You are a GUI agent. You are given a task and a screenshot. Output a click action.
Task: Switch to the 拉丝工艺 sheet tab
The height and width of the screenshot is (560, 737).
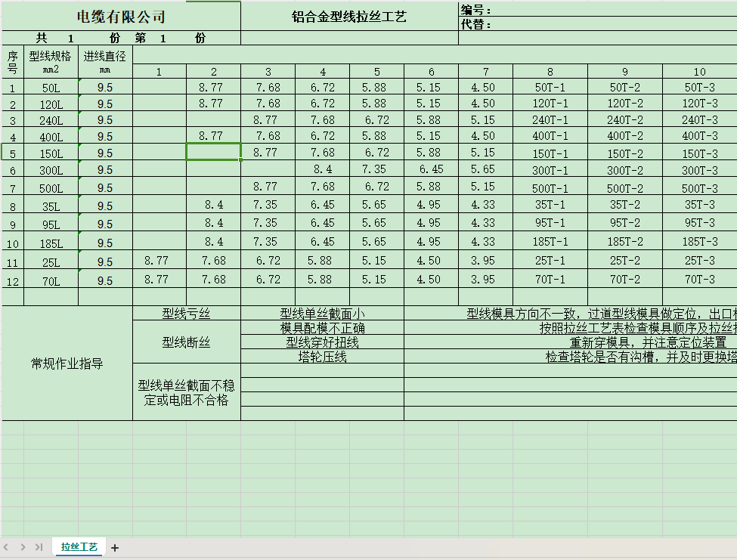click(x=79, y=547)
